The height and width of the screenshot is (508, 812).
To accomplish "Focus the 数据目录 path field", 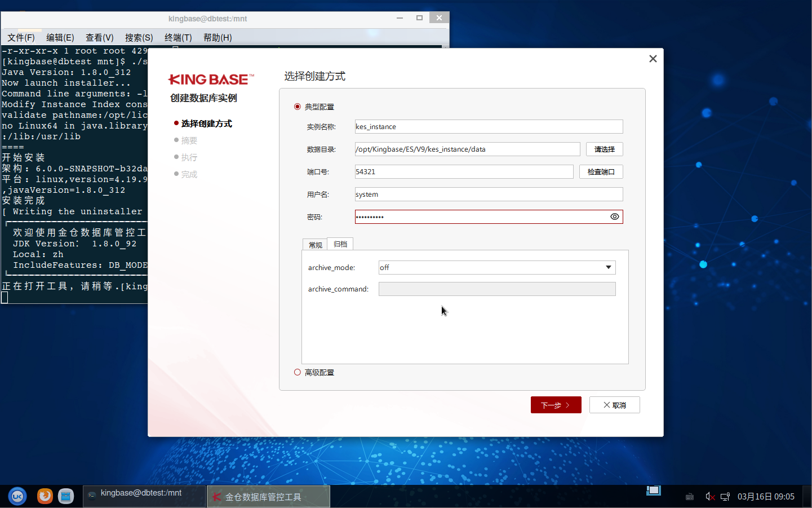I will pyautogui.click(x=468, y=149).
